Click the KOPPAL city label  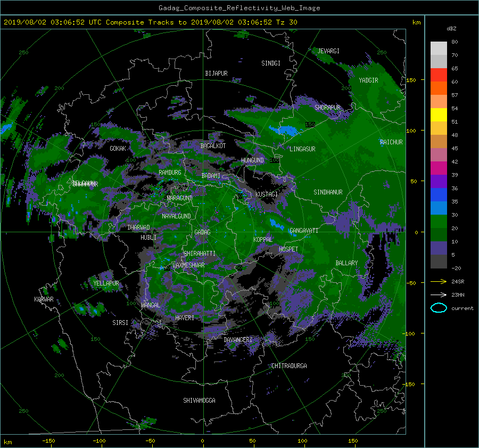point(263,240)
